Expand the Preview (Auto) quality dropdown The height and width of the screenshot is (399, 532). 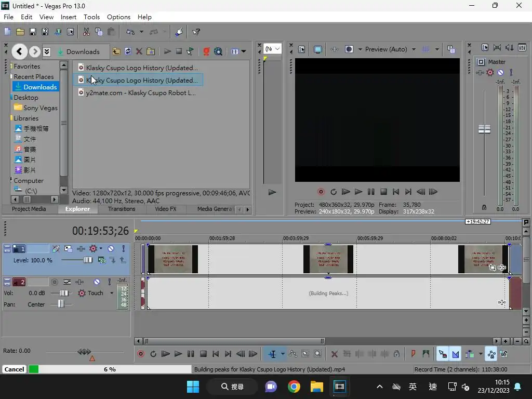coord(414,49)
